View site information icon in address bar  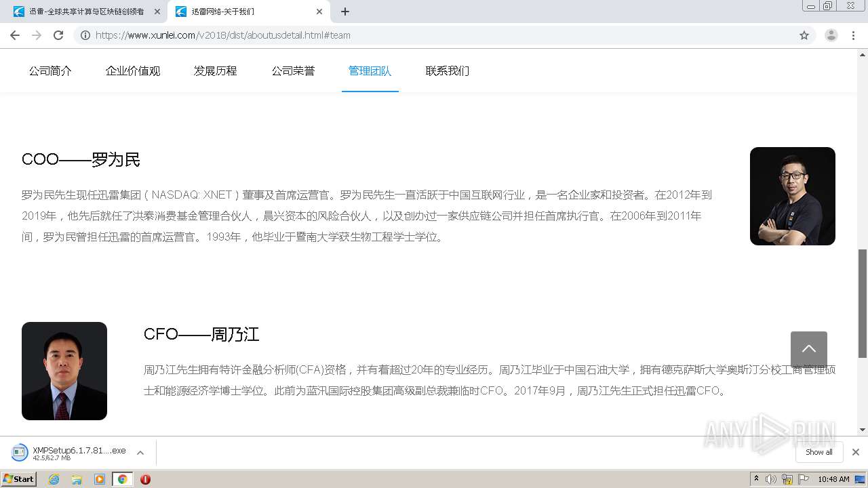[x=85, y=35]
